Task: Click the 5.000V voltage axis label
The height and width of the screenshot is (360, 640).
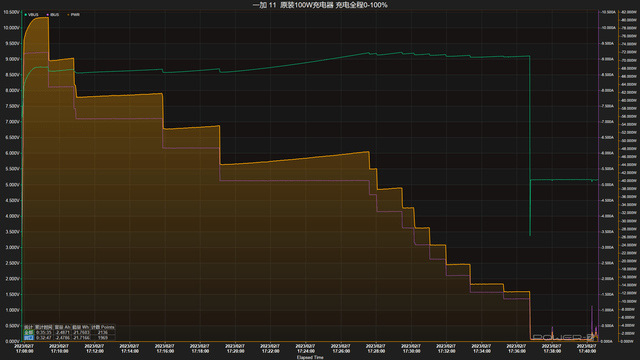Action: coord(11,185)
